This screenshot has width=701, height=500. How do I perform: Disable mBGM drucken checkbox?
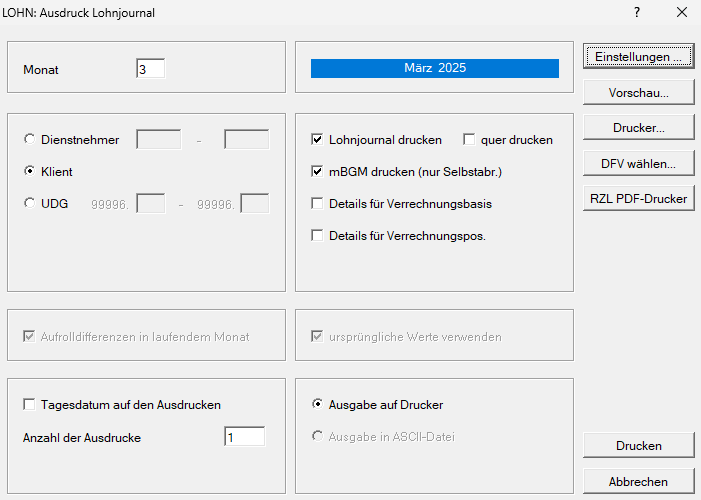click(318, 172)
